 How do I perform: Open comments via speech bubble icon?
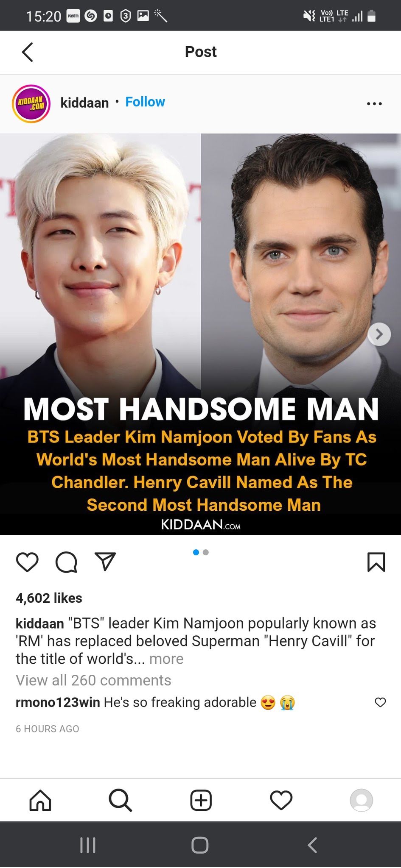(x=67, y=562)
